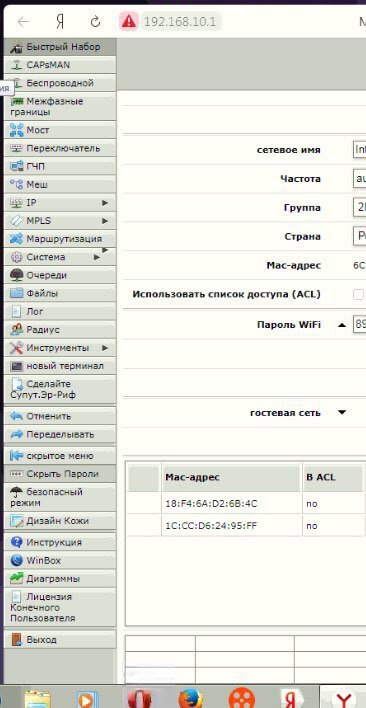Open the orange film reel taskbar icon
366x708 pixels.
click(x=242, y=698)
